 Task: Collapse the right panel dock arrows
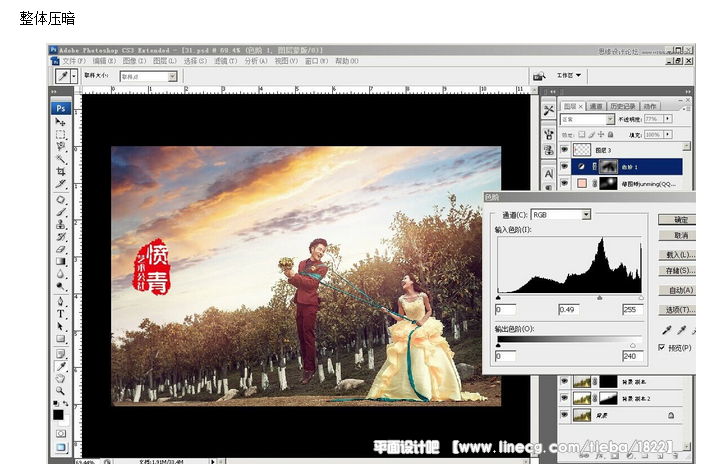point(688,92)
